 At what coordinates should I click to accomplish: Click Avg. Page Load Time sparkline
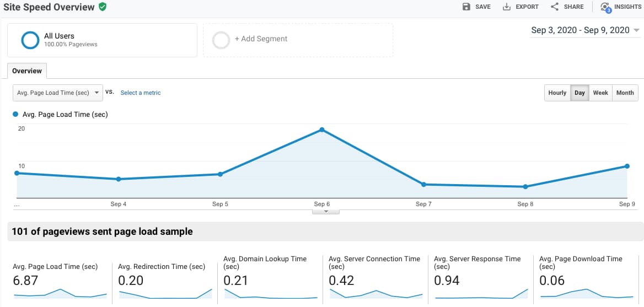pyautogui.click(x=60, y=293)
